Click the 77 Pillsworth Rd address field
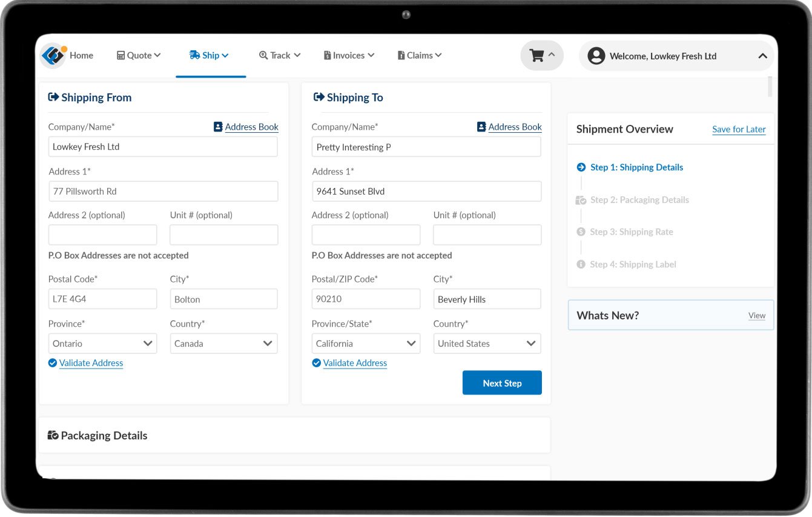The image size is (812, 517). point(163,191)
